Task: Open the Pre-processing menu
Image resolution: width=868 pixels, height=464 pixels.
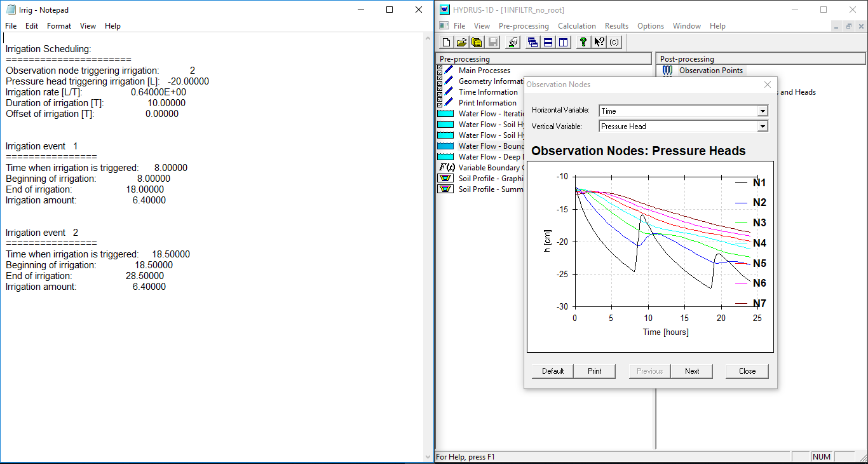Action: (x=524, y=26)
